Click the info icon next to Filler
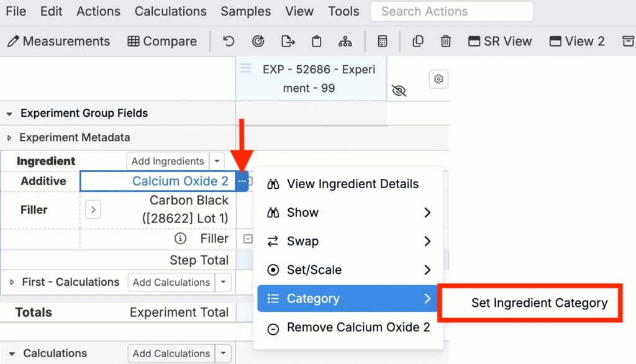The image size is (636, 364). (181, 239)
